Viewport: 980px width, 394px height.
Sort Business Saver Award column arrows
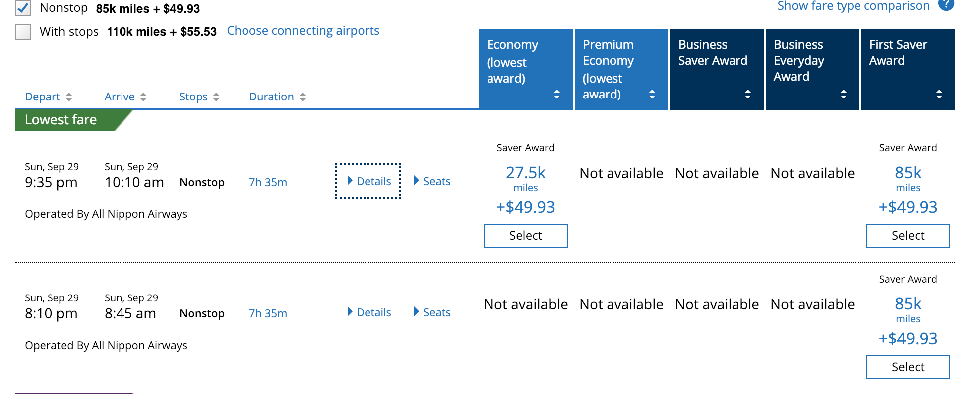[748, 94]
